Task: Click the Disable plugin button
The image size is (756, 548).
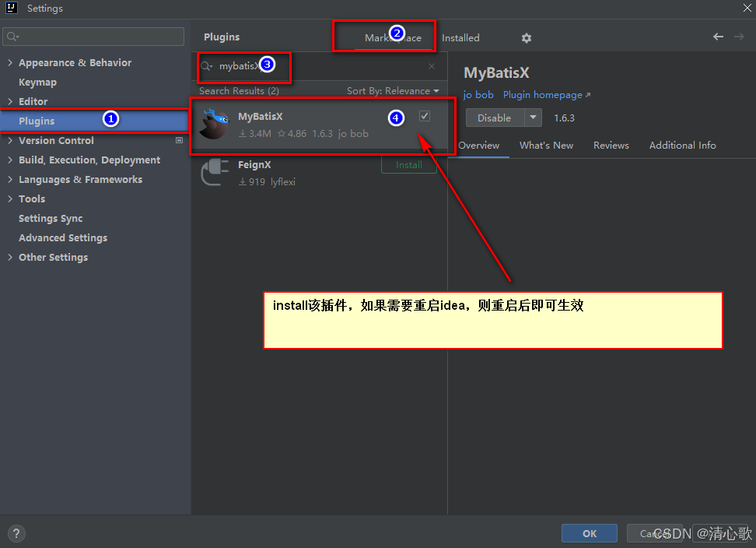Action: point(495,118)
